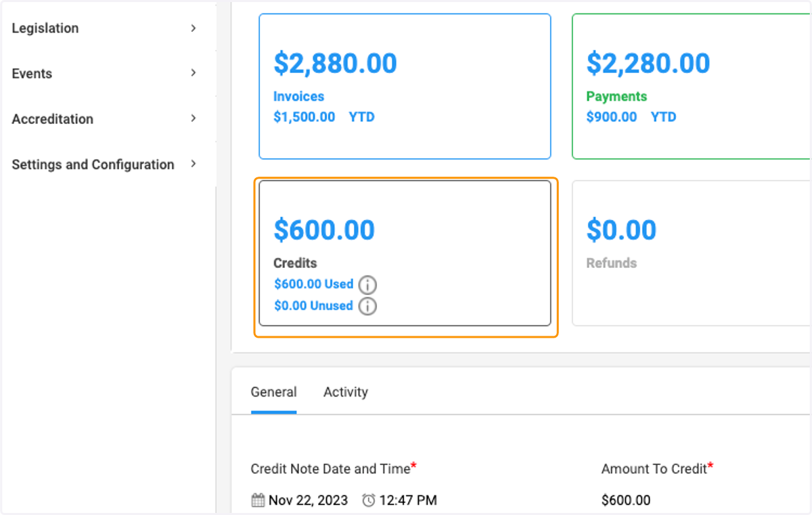This screenshot has height=515, width=812.
Task: Click the $600.00 Amount To Credit value
Action: [x=626, y=501]
